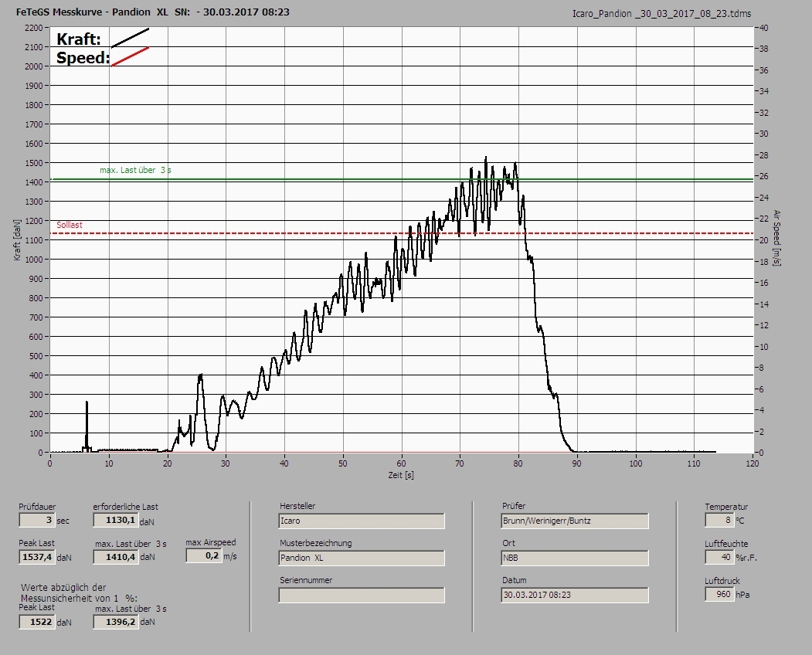The width and height of the screenshot is (812, 655).
Task: Click the Luftdruck field showing 960
Action: [719, 594]
